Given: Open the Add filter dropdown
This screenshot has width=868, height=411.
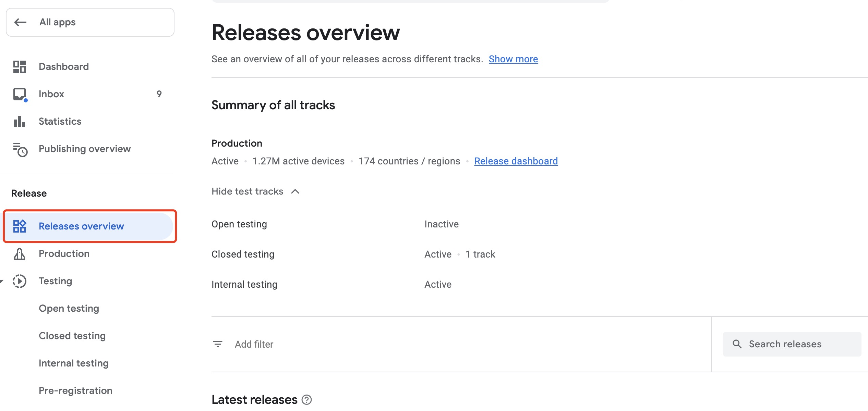Looking at the screenshot, I should [254, 344].
